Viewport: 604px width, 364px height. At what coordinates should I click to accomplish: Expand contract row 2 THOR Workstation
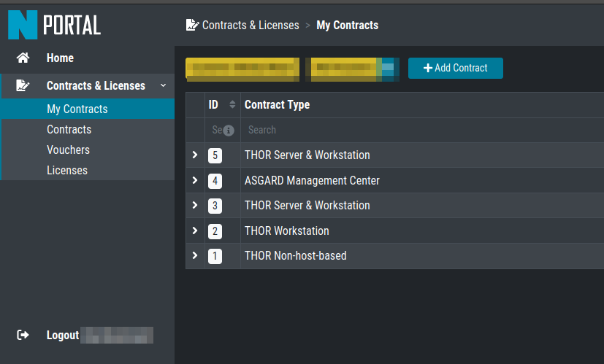[195, 231]
